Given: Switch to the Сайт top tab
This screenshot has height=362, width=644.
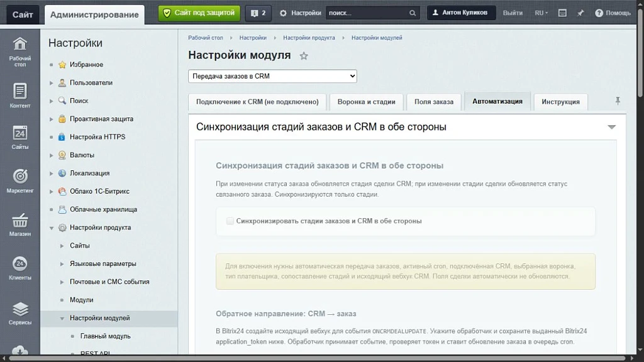Looking at the screenshot, I should tap(23, 15).
